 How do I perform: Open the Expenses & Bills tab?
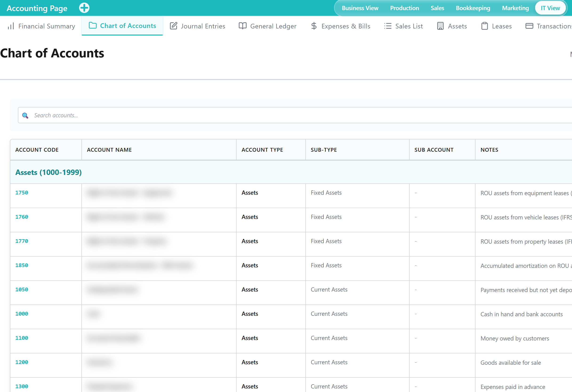click(x=341, y=26)
